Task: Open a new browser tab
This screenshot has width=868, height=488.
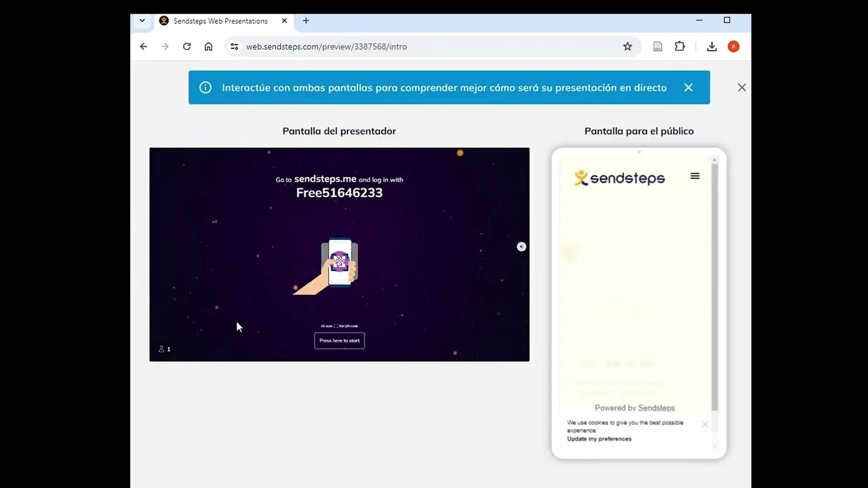Action: point(306,21)
